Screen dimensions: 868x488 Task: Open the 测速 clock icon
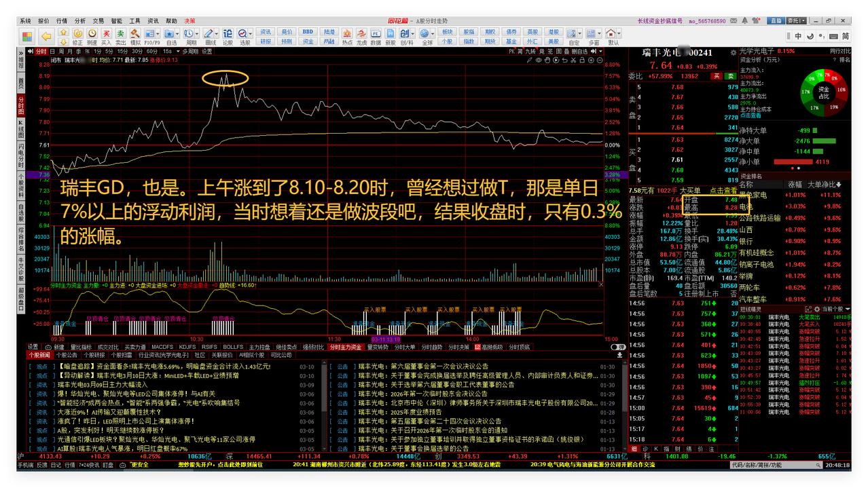(92, 33)
